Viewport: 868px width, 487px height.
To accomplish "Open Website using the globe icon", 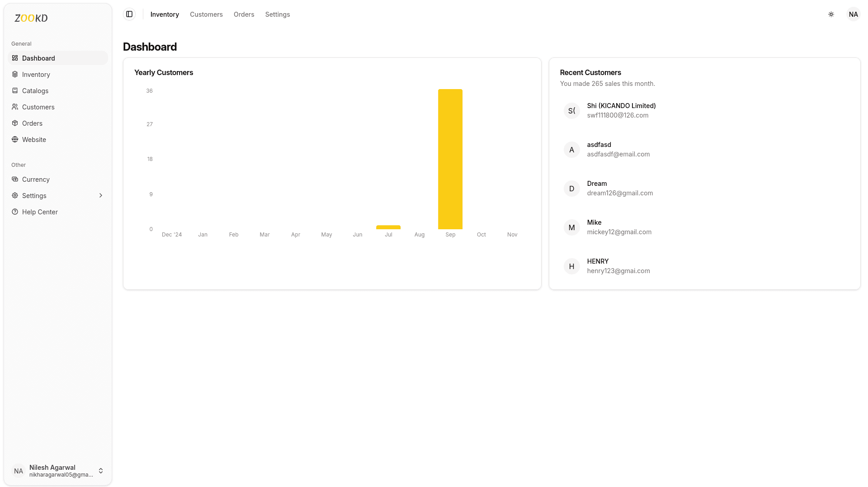I will click(x=15, y=139).
